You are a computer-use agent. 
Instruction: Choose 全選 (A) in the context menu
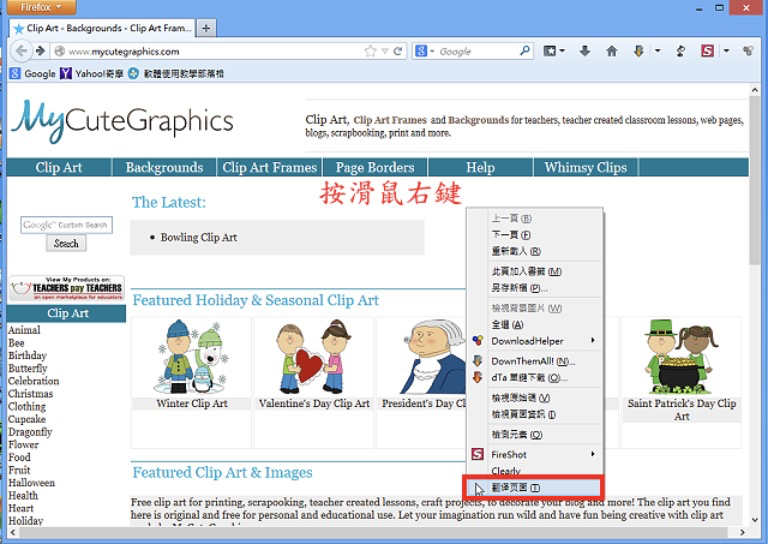click(x=534, y=324)
